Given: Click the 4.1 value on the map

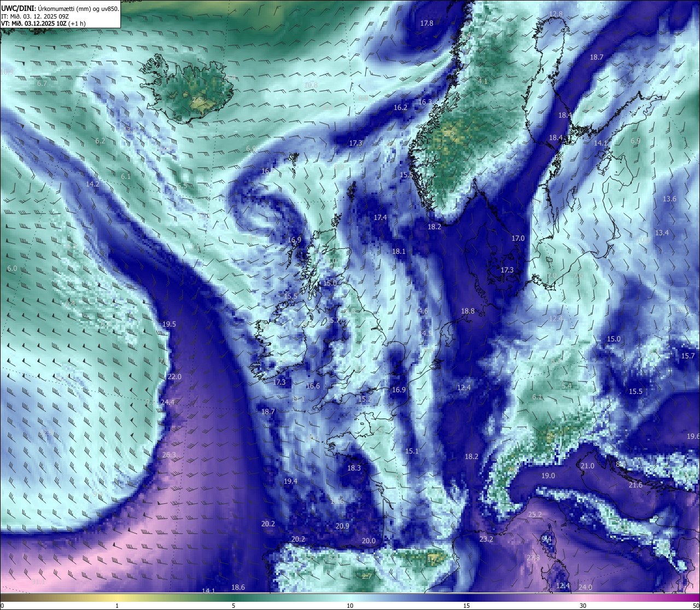Looking at the screenshot, I should click(482, 81).
